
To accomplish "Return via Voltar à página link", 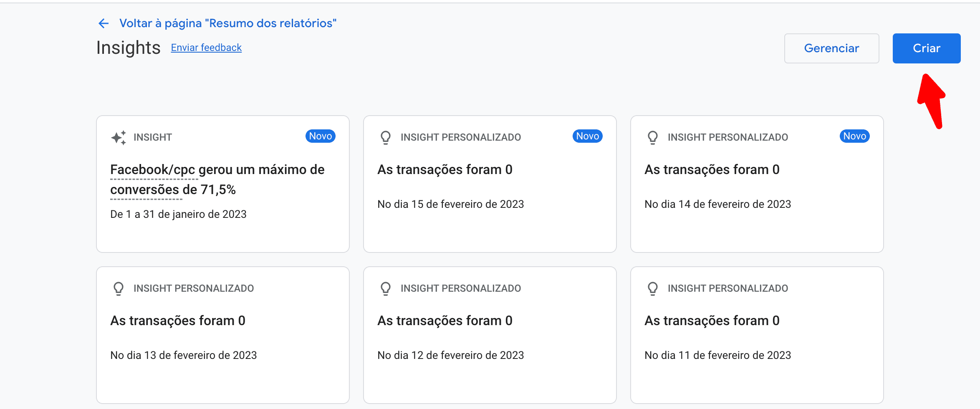I will click(x=229, y=23).
